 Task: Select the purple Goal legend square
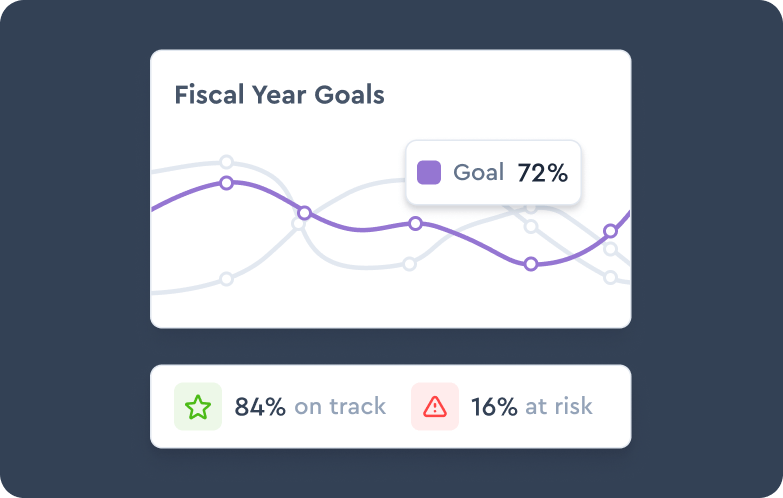(429, 172)
